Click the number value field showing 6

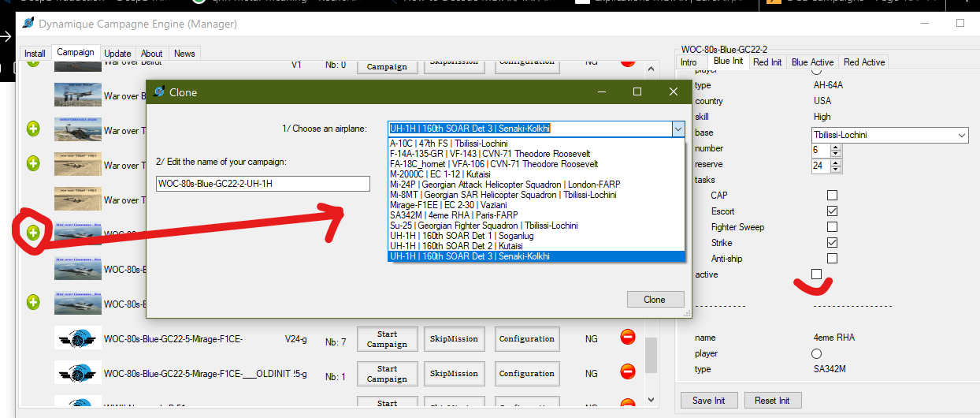820,150
